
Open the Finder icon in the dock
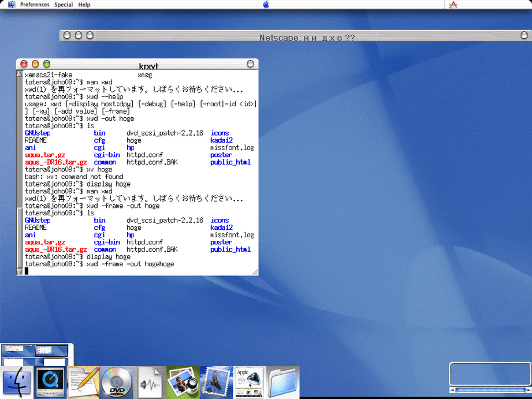click(17, 382)
